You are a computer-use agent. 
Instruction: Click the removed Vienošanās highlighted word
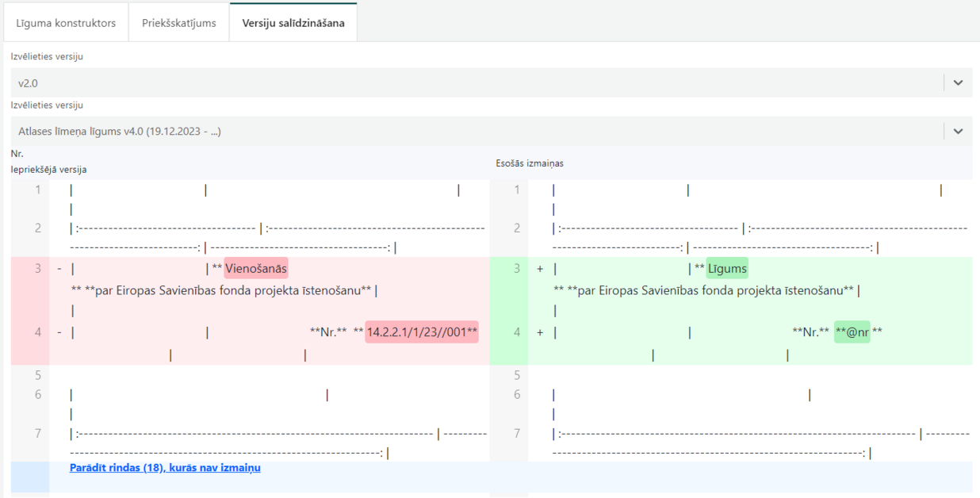[256, 269]
